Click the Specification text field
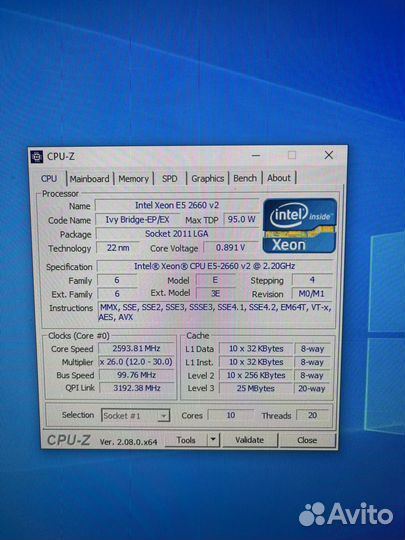This screenshot has width=405, height=540. click(215, 266)
